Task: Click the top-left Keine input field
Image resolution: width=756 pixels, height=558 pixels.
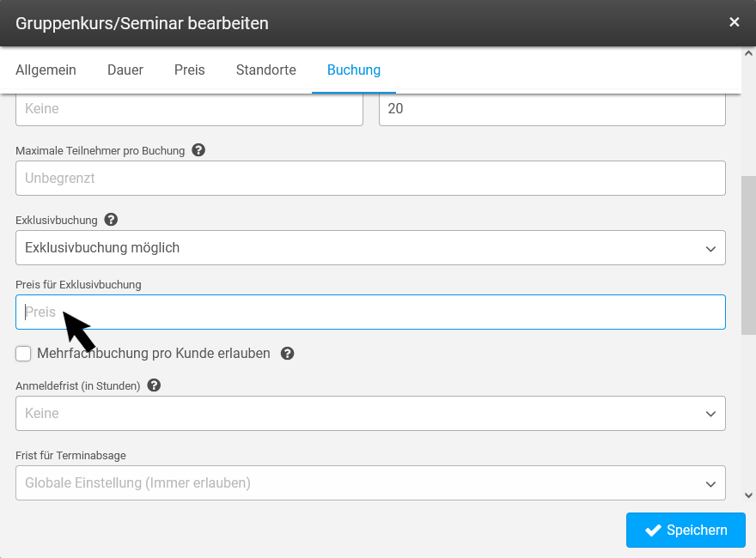Action: [x=189, y=109]
